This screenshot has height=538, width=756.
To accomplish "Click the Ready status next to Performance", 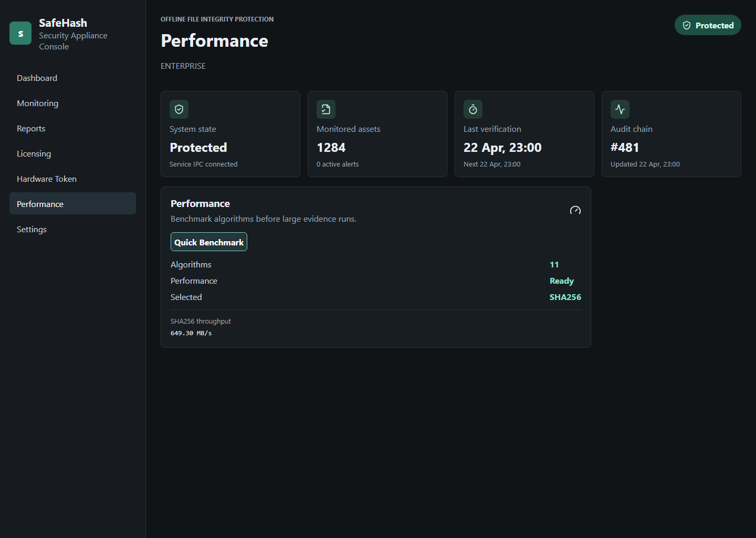I will point(561,281).
